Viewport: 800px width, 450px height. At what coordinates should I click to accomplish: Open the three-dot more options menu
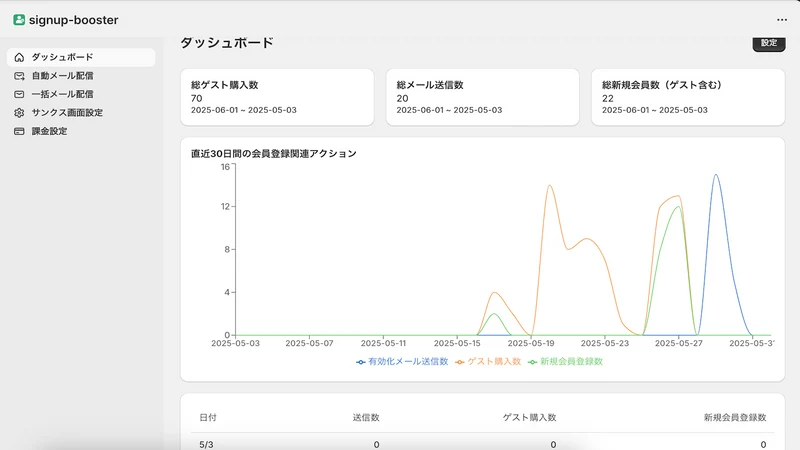point(782,20)
